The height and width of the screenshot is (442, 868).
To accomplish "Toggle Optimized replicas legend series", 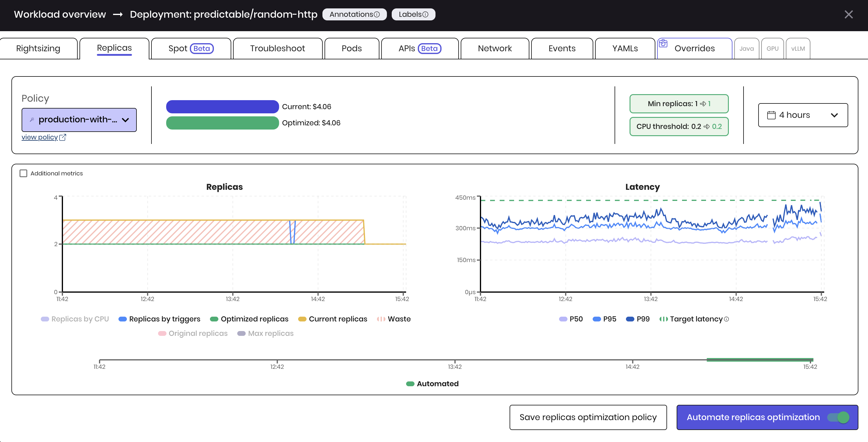I will (x=249, y=319).
